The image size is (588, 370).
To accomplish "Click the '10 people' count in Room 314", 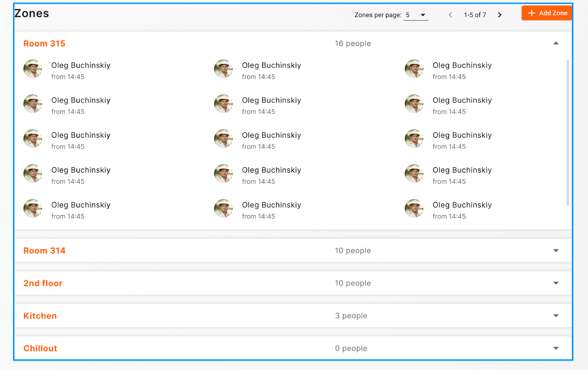I will 353,250.
